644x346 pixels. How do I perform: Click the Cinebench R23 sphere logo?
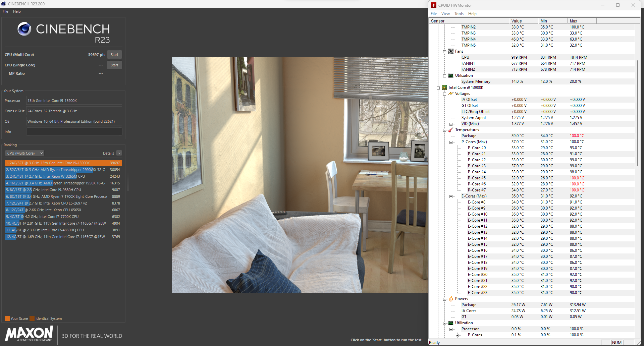pos(24,29)
